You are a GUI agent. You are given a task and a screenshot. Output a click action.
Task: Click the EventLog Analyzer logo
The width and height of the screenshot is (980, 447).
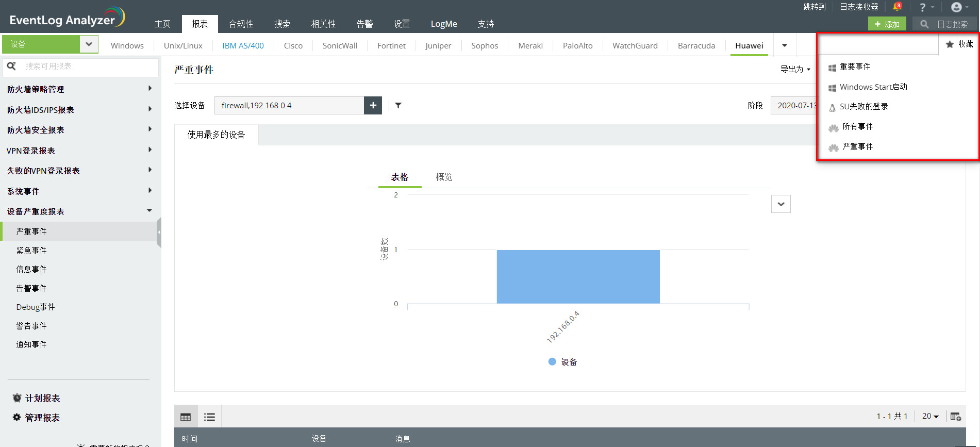pyautogui.click(x=67, y=18)
